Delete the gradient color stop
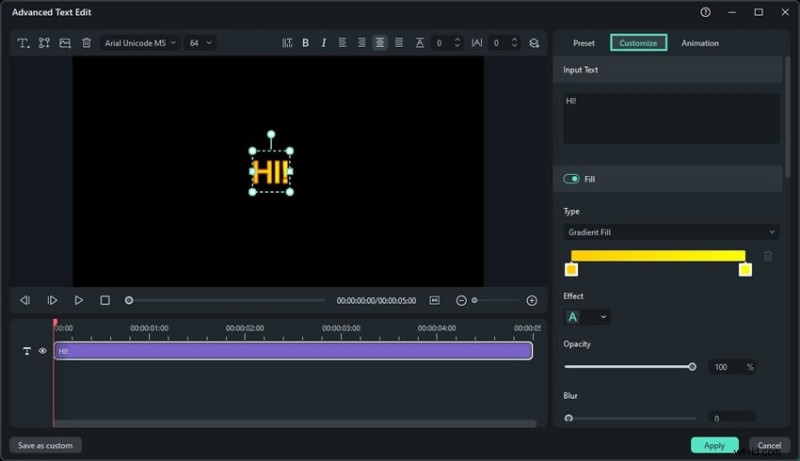The image size is (800, 461). click(x=768, y=256)
